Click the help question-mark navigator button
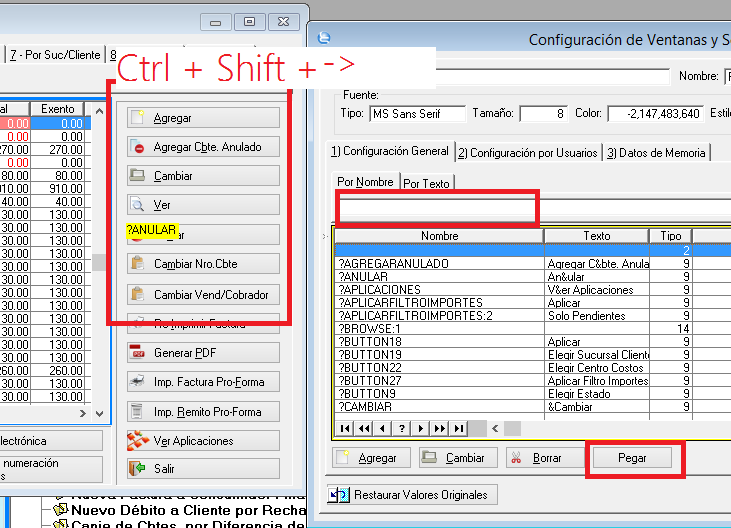The image size is (731, 528). (402, 429)
